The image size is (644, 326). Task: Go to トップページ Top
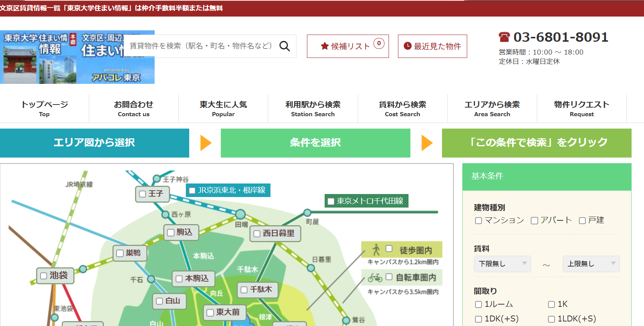[44, 108]
